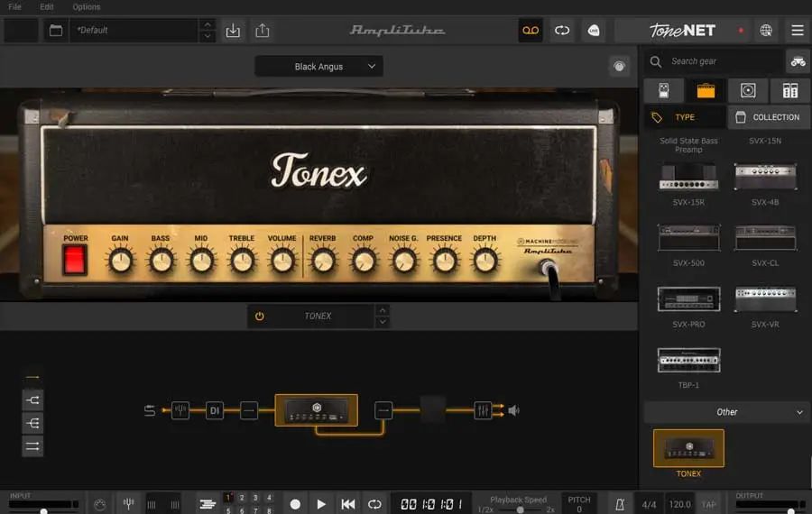
Task: Open the track lines icon bottom bar
Action: [x=208, y=504]
